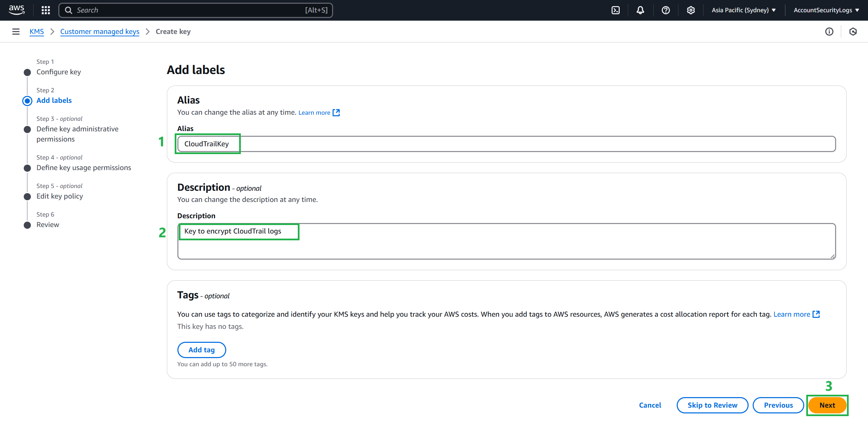868x428 pixels.
Task: Go to Customer managed keys breadcrumb
Action: tap(100, 32)
